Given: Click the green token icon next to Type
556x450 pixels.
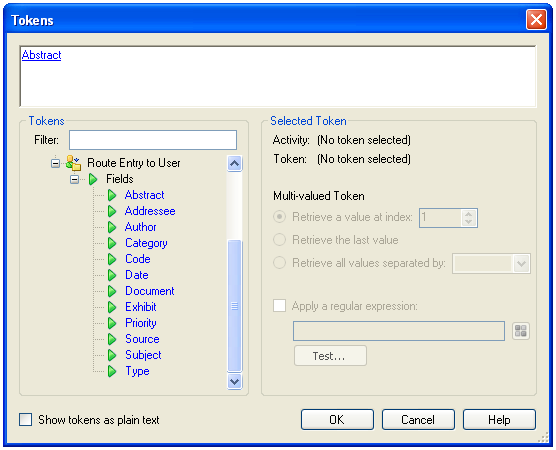Looking at the screenshot, I should [112, 371].
